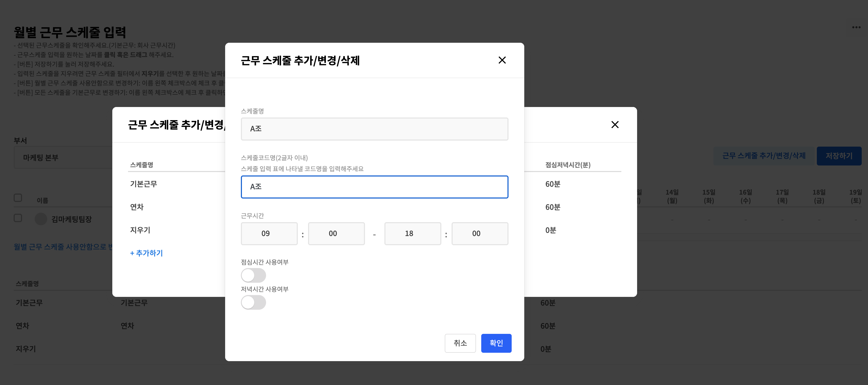The width and height of the screenshot is (868, 385).
Task: Click the 김마케팅팀장 name
Action: [71, 219]
